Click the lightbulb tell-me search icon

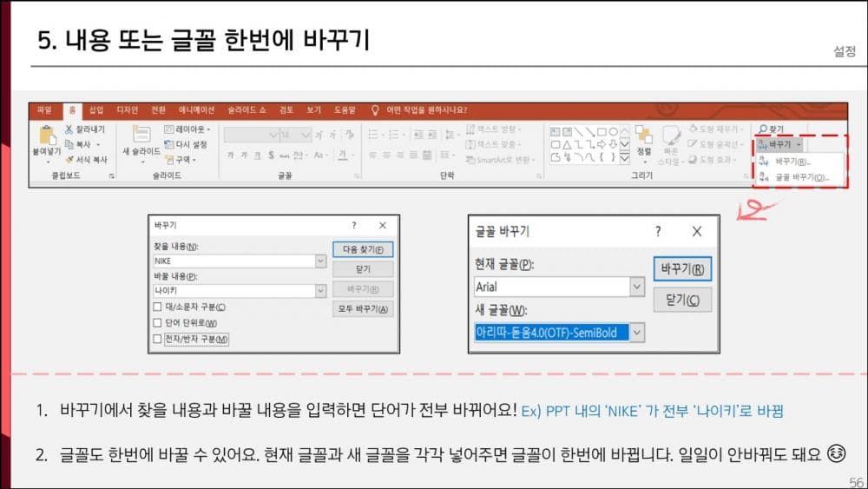[375, 110]
